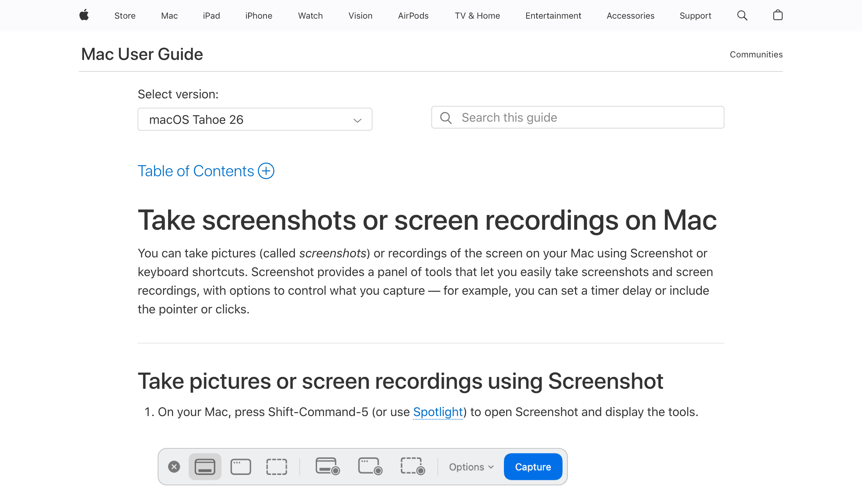This screenshot has width=862, height=504.
Task: Open the macOS version dropdown
Action: click(x=255, y=119)
